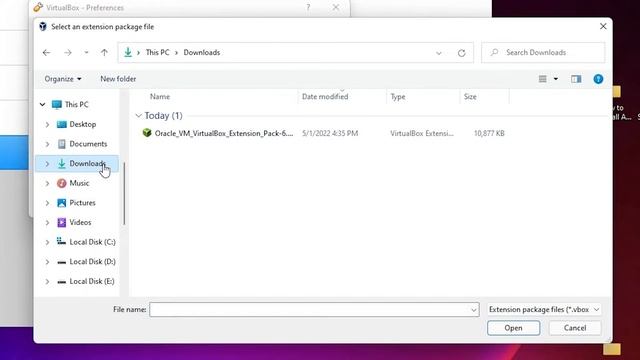Screen dimensions: 640x360
Task: Expand Local Disk (C:) node
Action: click(47, 242)
